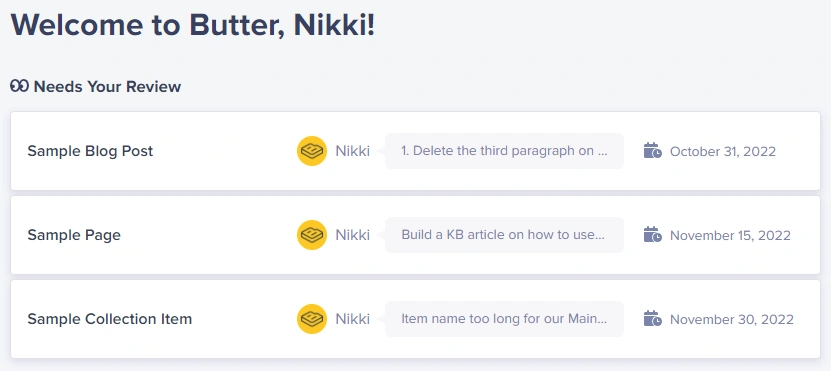
Task: Click the Nikki name on Sample Blog Post row
Action: click(352, 151)
